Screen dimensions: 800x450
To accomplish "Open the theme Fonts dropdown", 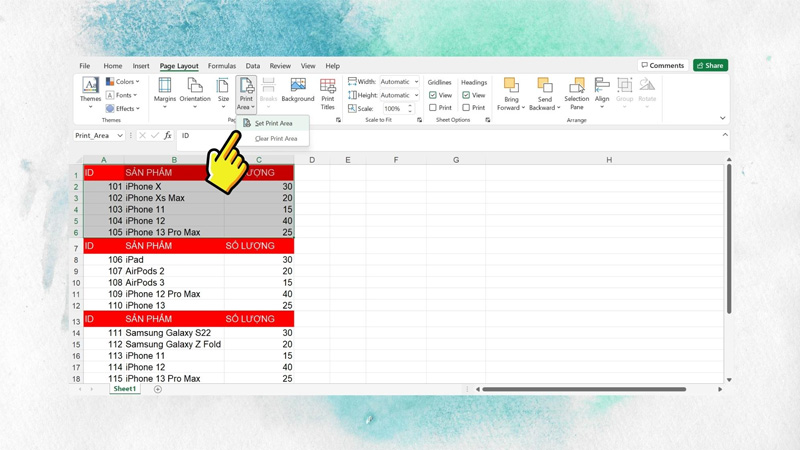I will [121, 95].
